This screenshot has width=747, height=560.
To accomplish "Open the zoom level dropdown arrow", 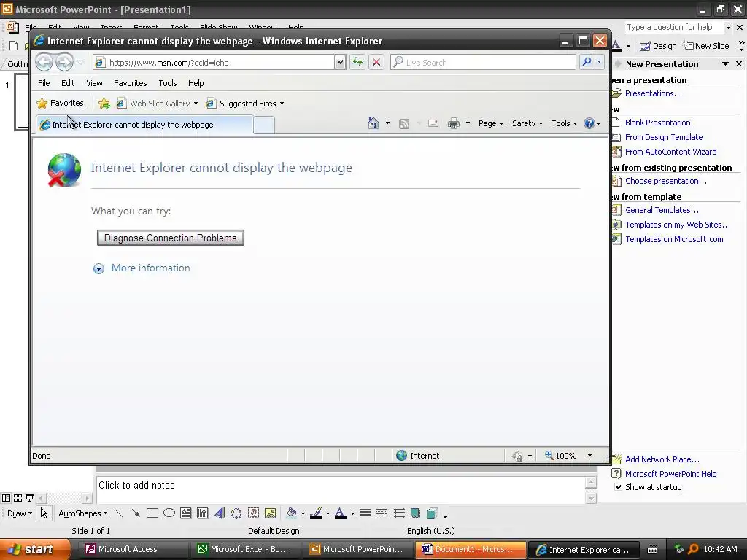I will tap(589, 456).
